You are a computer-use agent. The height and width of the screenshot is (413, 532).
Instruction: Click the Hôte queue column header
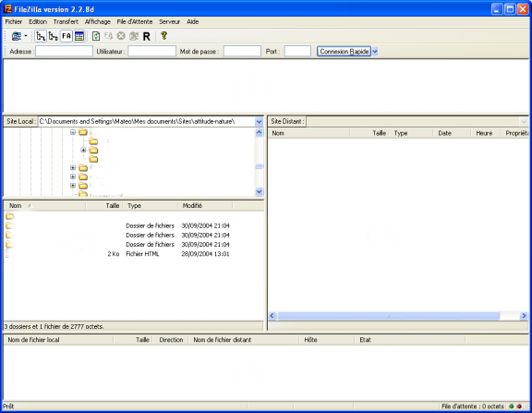pyautogui.click(x=327, y=340)
